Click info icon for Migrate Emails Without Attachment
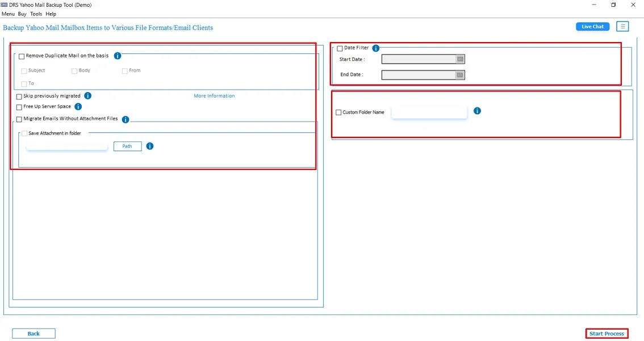The width and height of the screenshot is (644, 341). pos(126,119)
